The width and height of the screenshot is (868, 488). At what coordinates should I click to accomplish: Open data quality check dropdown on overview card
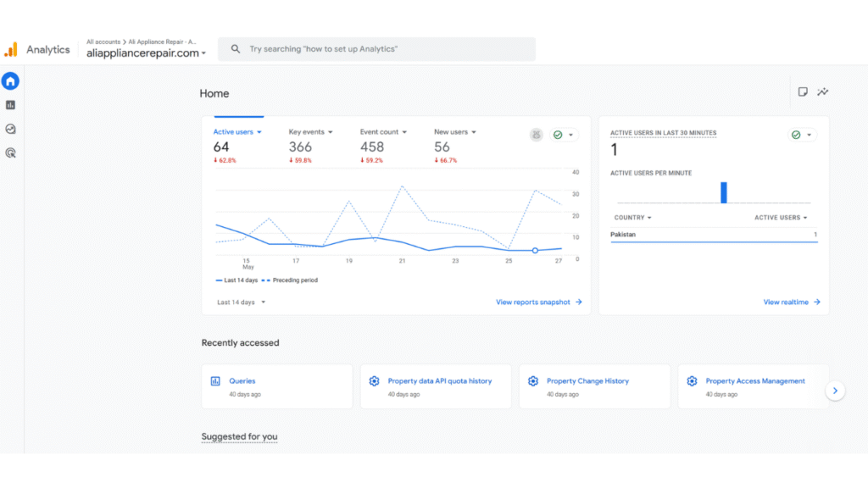564,135
